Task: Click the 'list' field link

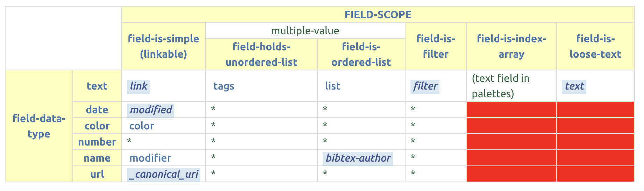Action: coord(332,86)
